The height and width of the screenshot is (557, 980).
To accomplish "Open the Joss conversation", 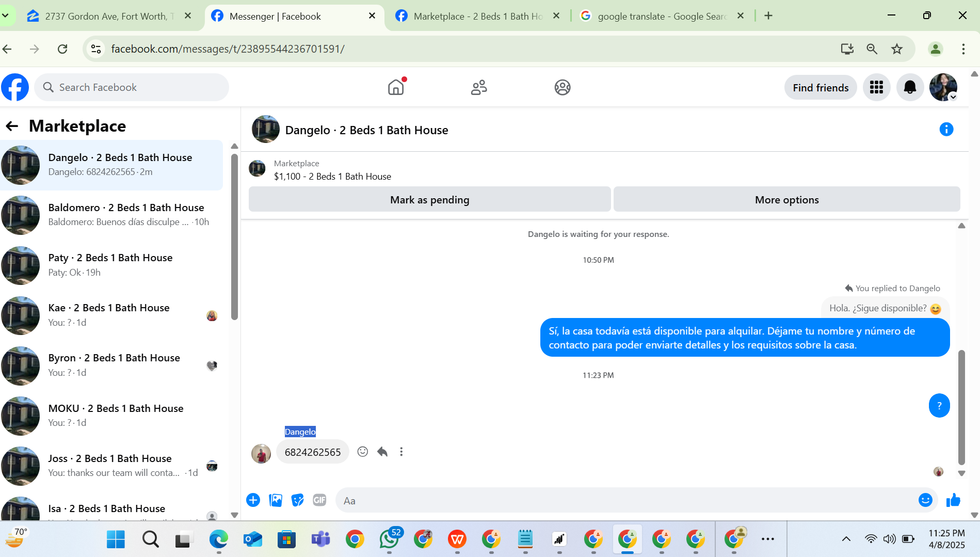I will (111, 466).
